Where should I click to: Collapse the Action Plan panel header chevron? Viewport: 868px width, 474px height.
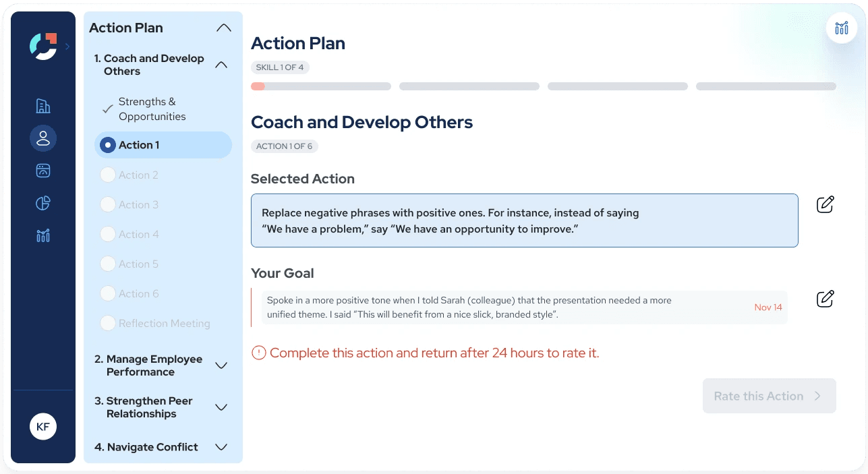[223, 28]
